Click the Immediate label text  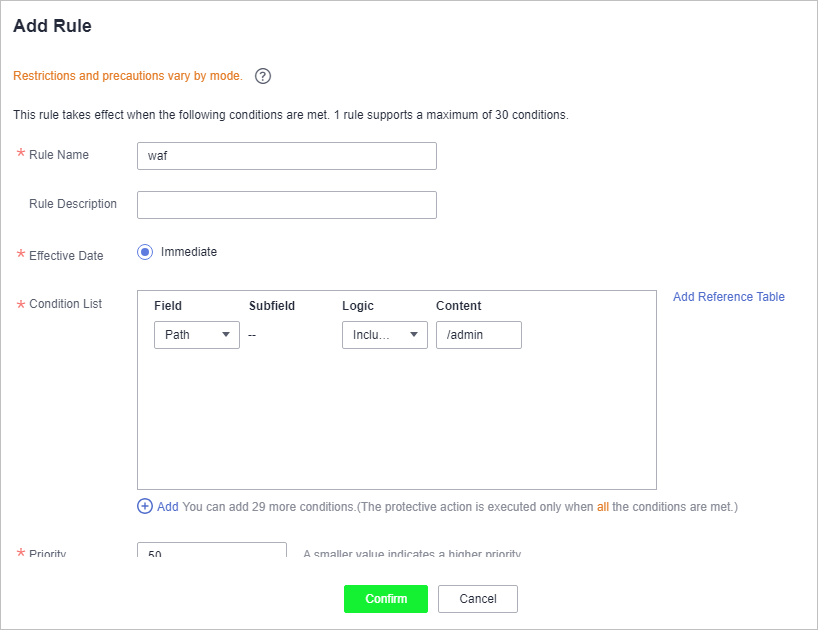coord(189,252)
